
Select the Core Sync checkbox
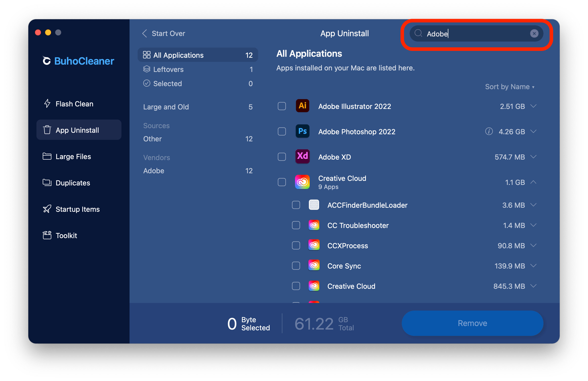pos(296,266)
